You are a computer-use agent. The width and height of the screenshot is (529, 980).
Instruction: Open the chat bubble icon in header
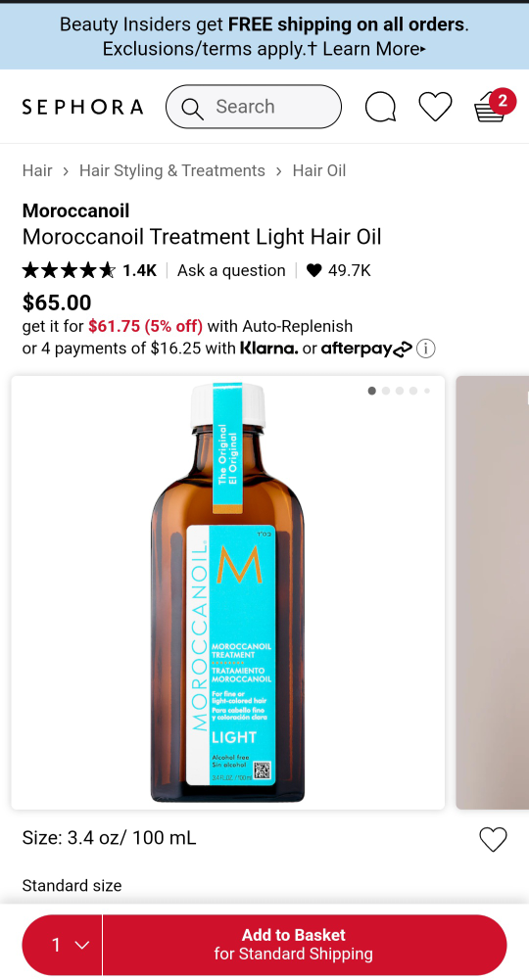[380, 107]
